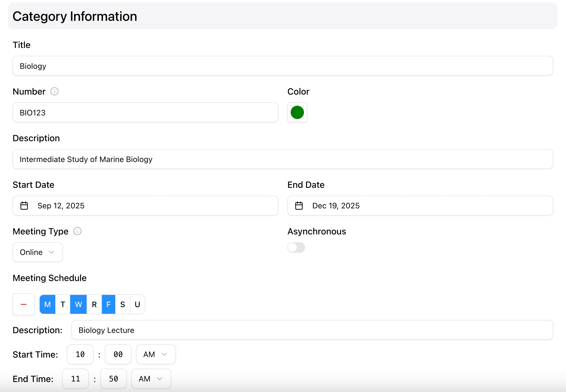Click the BIO123 number input field
This screenshot has width=566, height=392.
(x=145, y=112)
